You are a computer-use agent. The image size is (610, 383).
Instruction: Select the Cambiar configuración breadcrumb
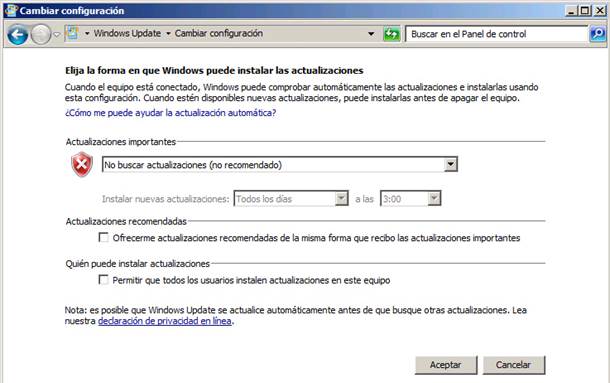(219, 33)
